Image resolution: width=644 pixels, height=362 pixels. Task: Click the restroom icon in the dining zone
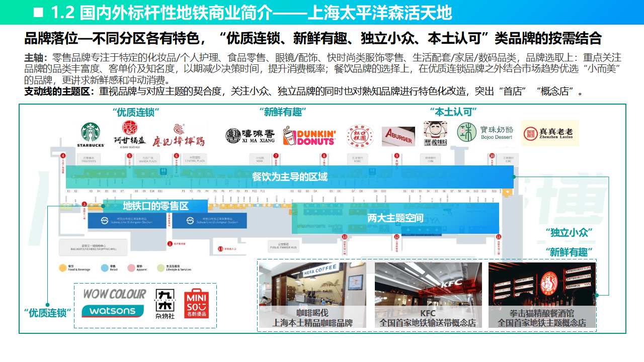pos(164,171)
